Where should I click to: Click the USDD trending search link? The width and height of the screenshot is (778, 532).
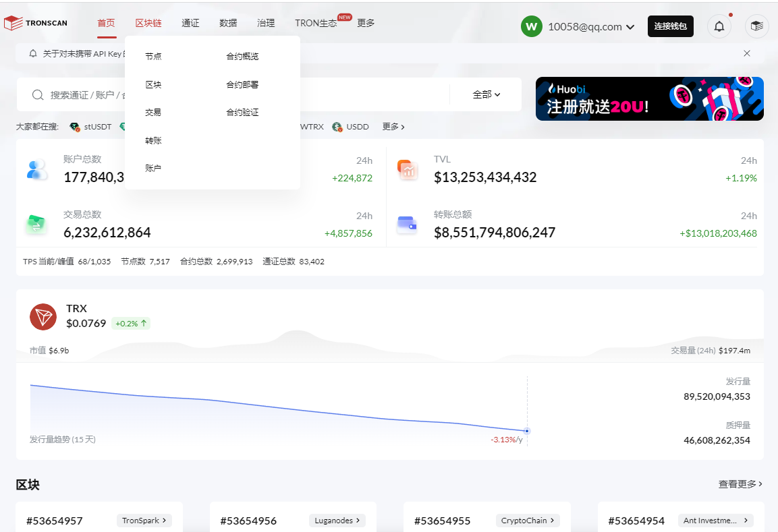[x=358, y=127]
